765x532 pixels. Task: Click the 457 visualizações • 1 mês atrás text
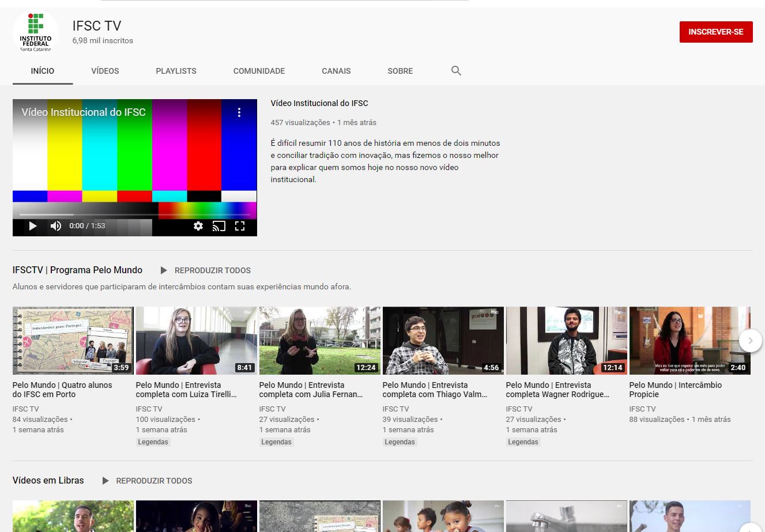323,122
